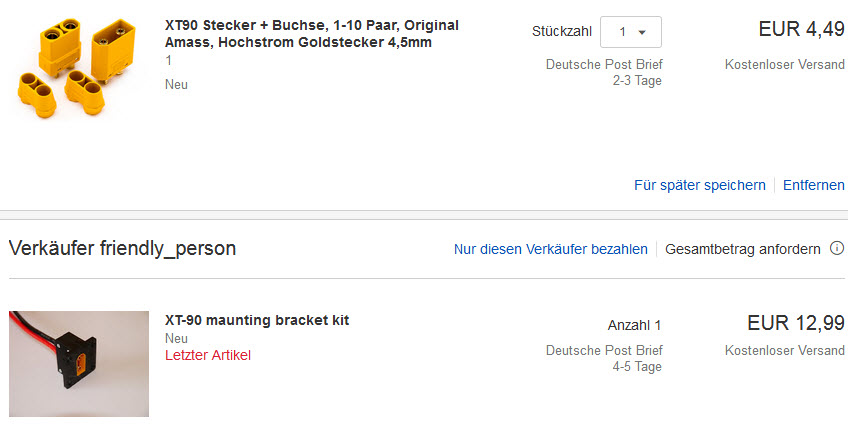Remove the item via the Entfernen link

click(x=814, y=185)
